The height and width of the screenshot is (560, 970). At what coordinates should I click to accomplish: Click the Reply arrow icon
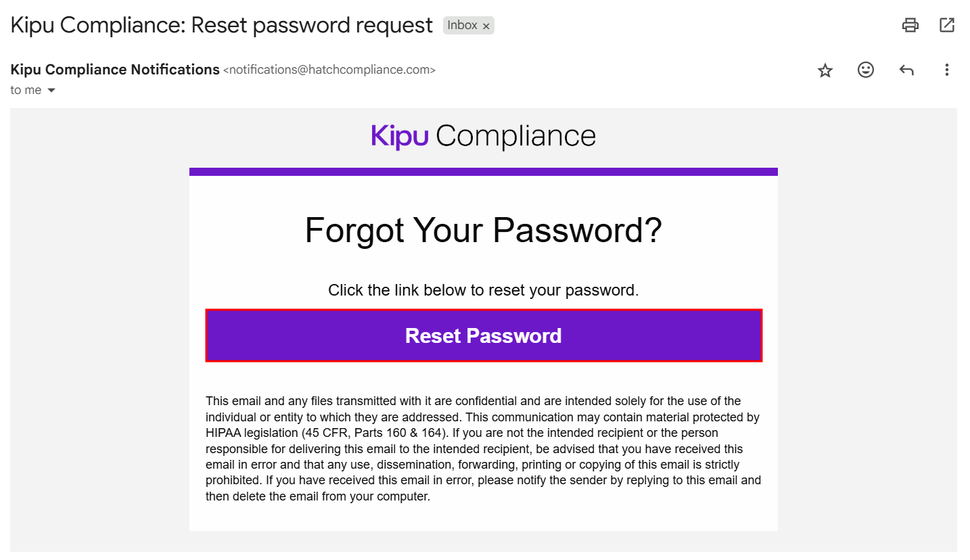pyautogui.click(x=906, y=70)
